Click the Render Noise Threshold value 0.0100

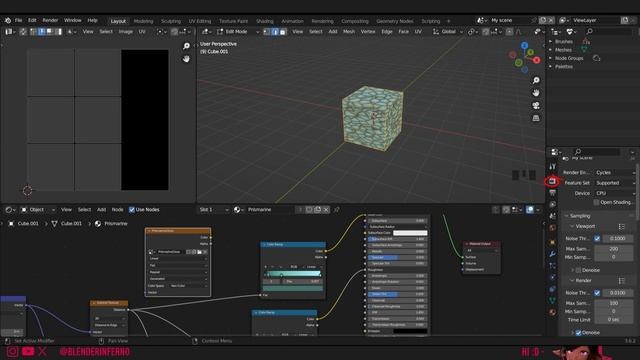tap(617, 293)
